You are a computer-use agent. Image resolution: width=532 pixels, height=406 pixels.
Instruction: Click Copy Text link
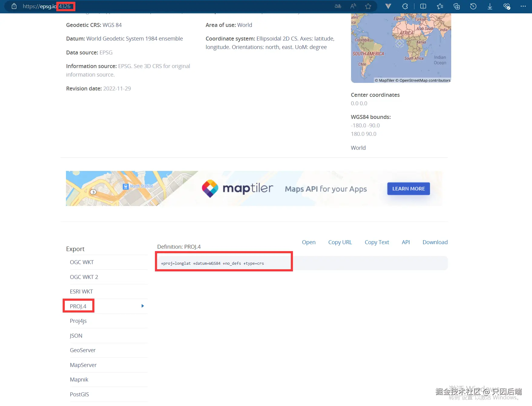[x=377, y=242]
